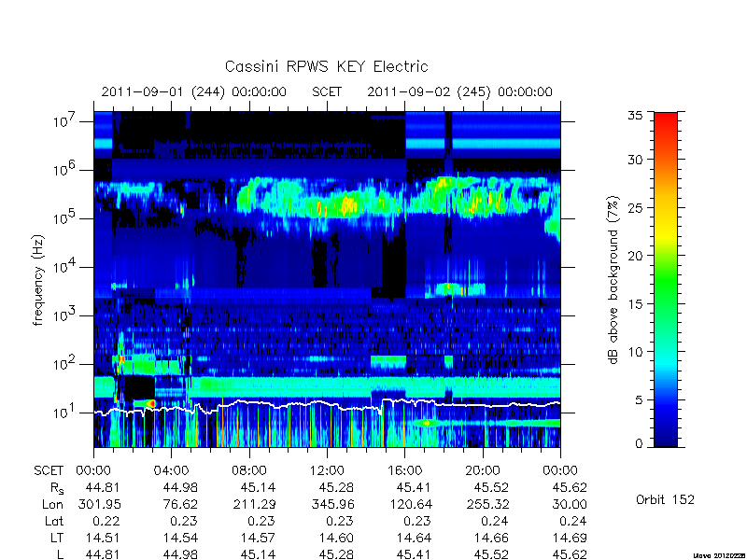Click the plot title 'Cassini RPWS KEY Electric'
The width and height of the screenshot is (747, 560).
[326, 66]
